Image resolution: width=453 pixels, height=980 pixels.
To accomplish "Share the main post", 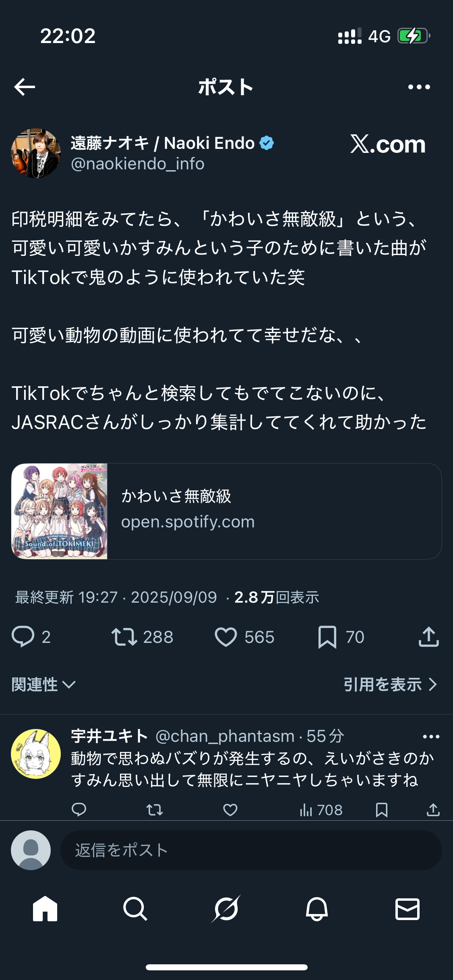I will pyautogui.click(x=428, y=637).
